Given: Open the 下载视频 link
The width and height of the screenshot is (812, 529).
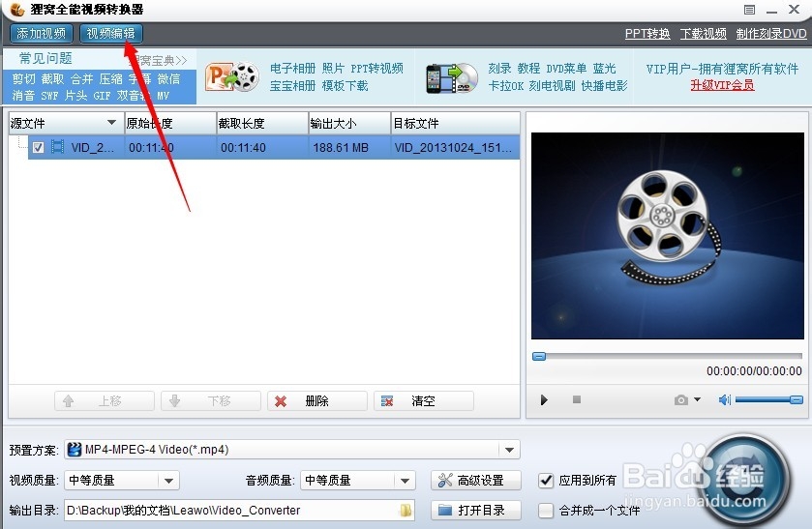Looking at the screenshot, I should coord(704,34).
